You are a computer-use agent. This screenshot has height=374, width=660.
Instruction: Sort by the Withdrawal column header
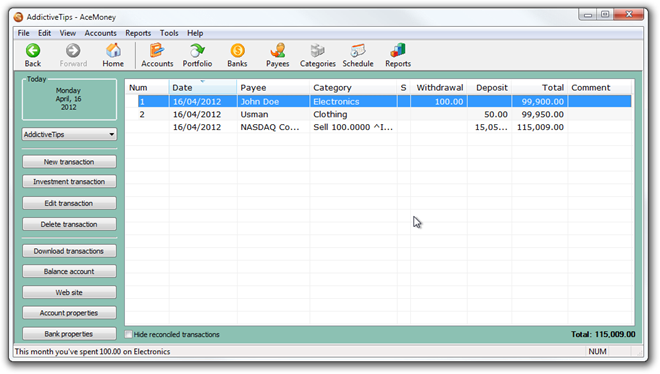(x=439, y=88)
